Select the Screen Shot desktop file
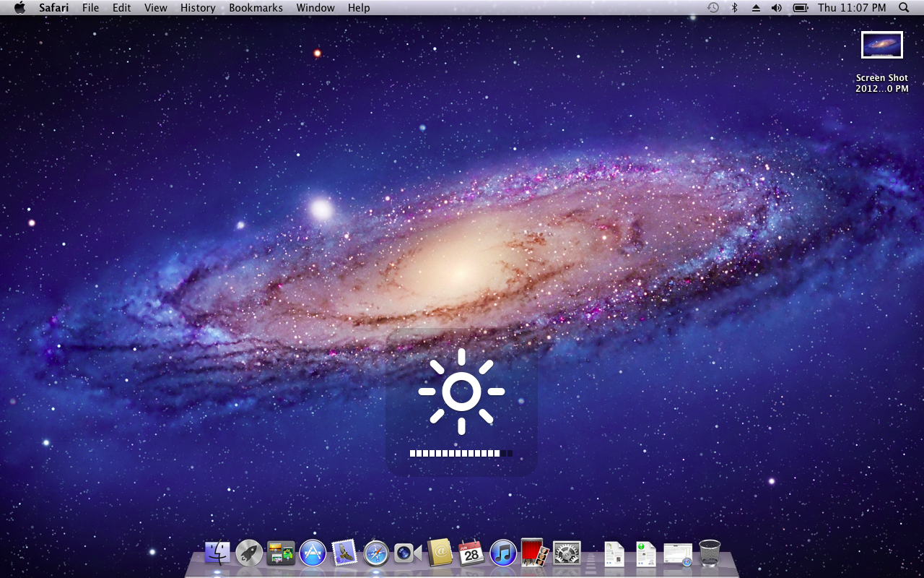 coord(881,46)
